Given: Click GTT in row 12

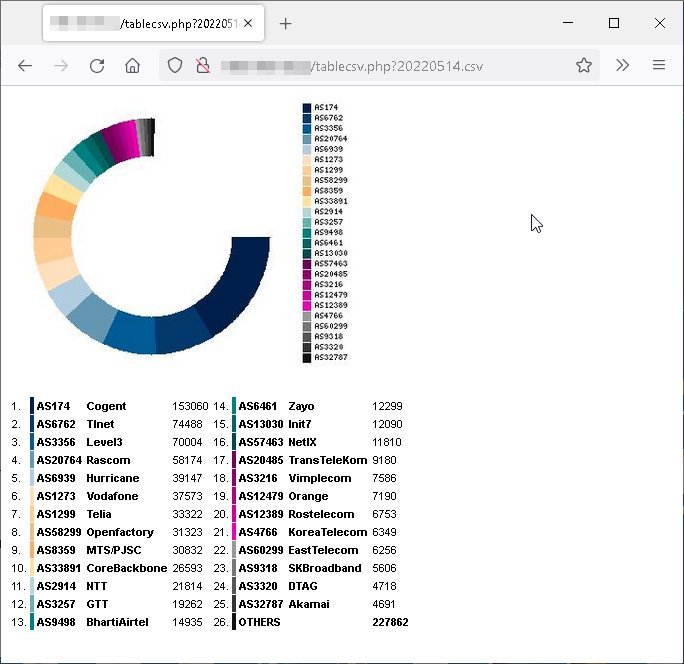Looking at the screenshot, I should (x=97, y=604).
